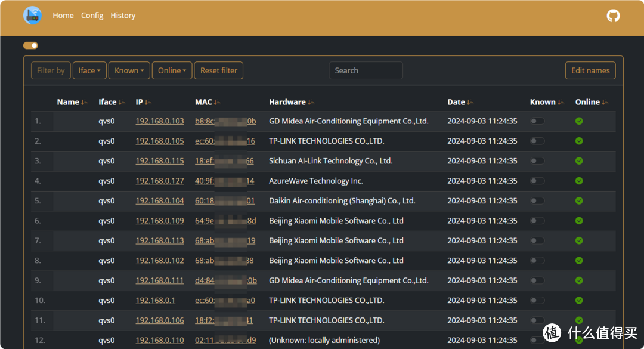Enable Known toggle for 192.168.0.104
This screenshot has width=644, height=349.
coord(537,201)
